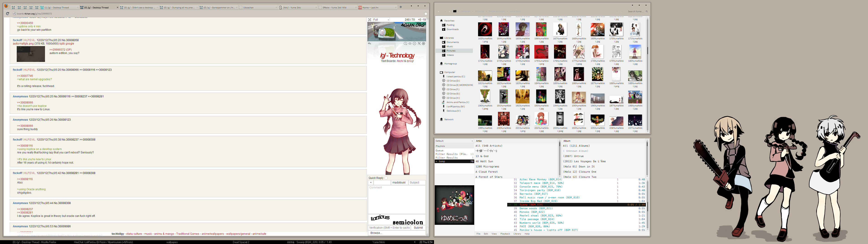This screenshot has height=244, width=868.
Task: Select 'Dense woods (BGM_021)' track
Action: point(536,209)
